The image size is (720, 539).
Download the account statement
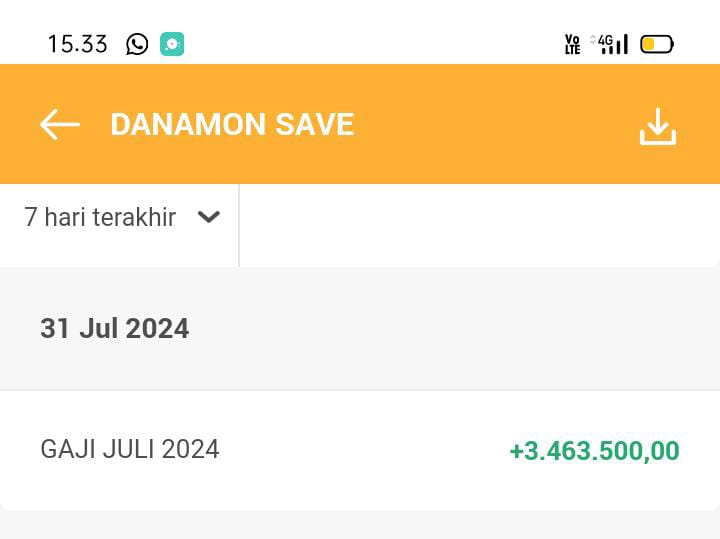point(658,126)
